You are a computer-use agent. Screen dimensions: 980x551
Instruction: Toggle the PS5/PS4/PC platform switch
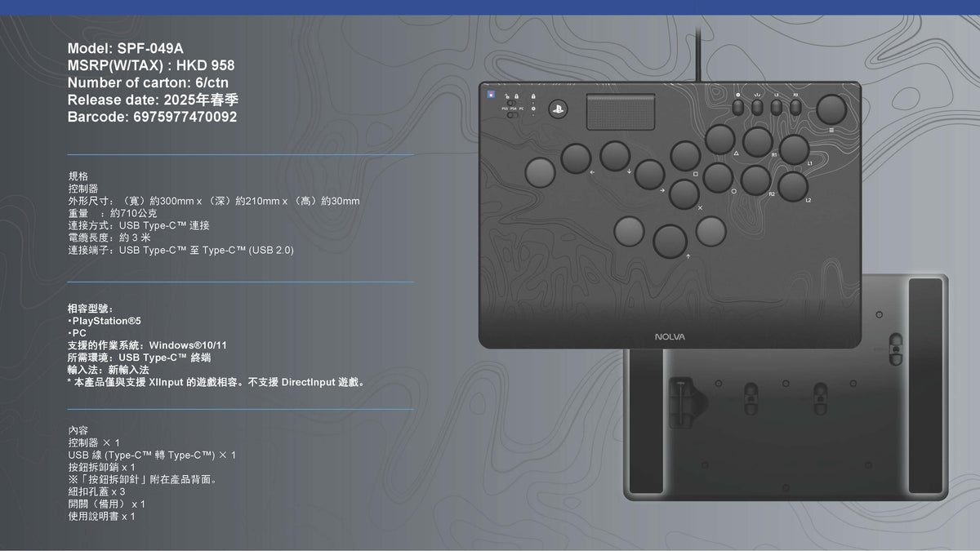512,116
